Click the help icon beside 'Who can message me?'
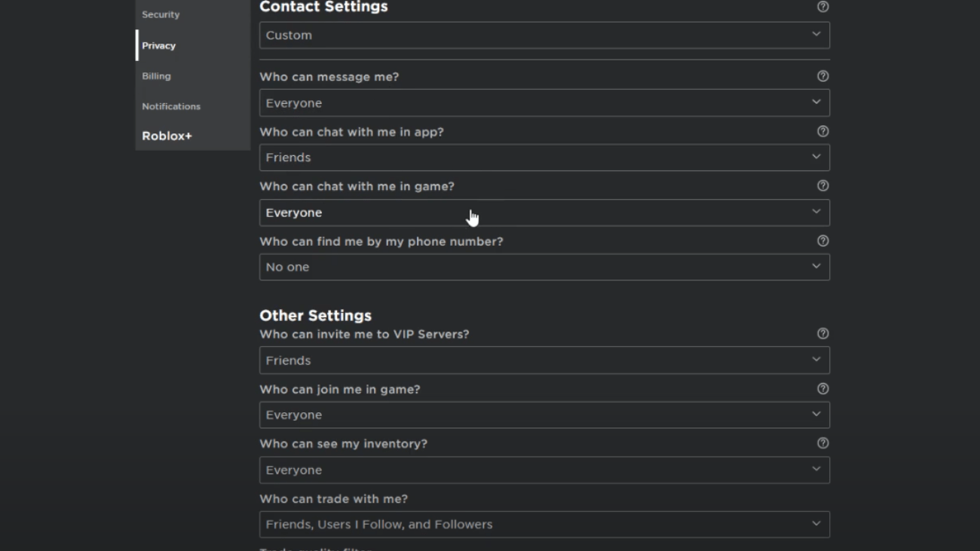Screen dimensions: 980x551 pos(822,76)
